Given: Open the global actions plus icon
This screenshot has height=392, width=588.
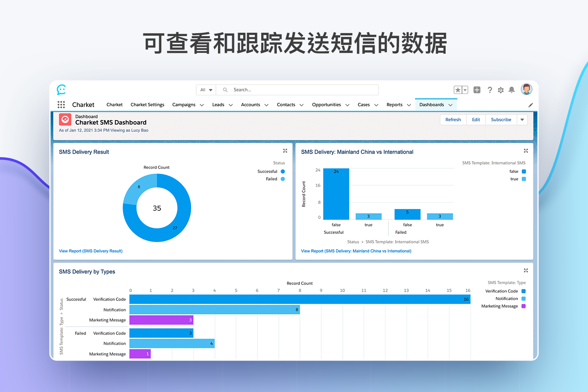Looking at the screenshot, I should [477, 90].
